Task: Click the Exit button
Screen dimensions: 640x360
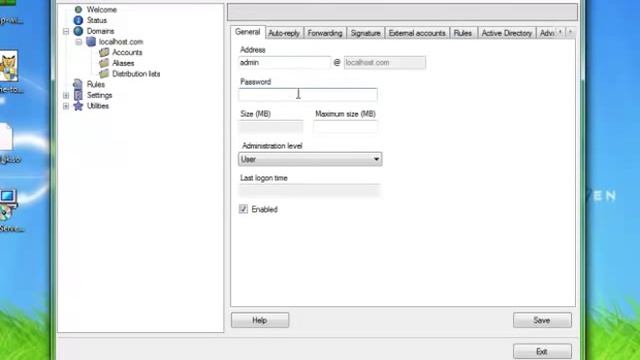Action: pyautogui.click(x=542, y=351)
